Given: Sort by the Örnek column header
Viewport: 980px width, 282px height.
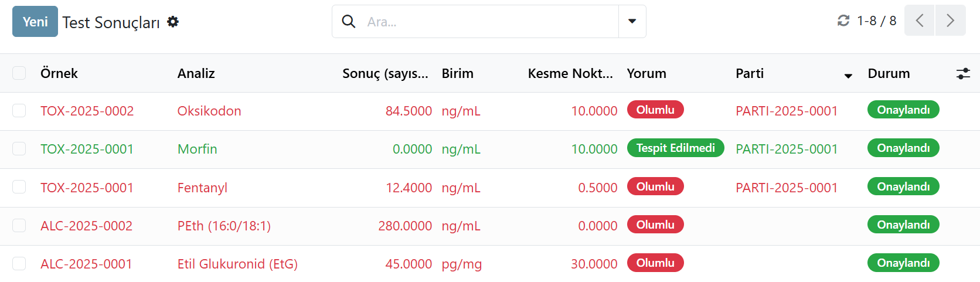Looking at the screenshot, I should (x=59, y=73).
